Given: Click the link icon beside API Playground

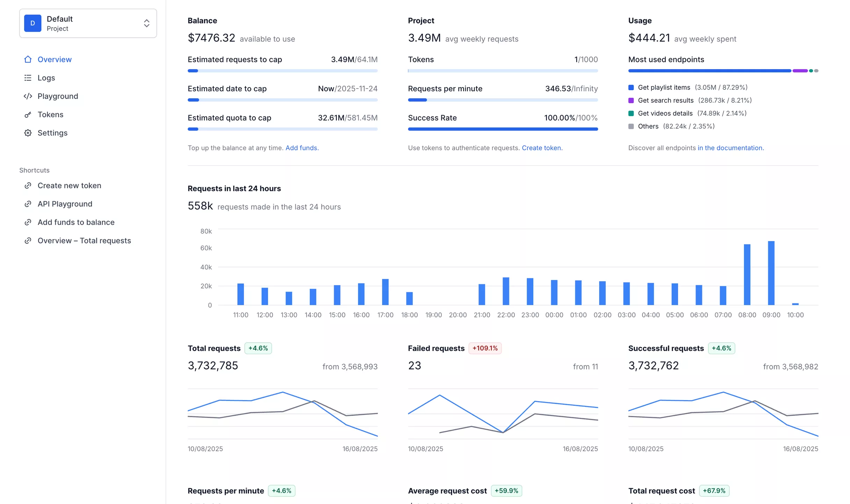Looking at the screenshot, I should [28, 204].
